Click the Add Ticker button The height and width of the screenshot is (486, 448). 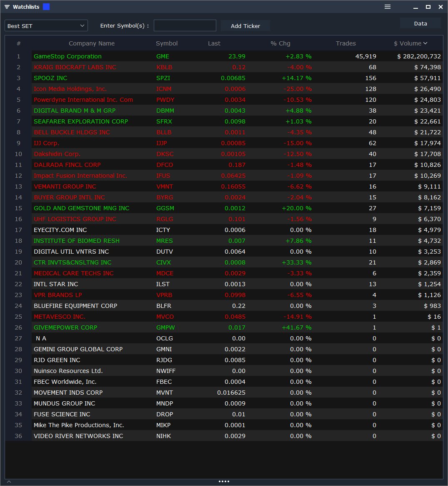[245, 26]
